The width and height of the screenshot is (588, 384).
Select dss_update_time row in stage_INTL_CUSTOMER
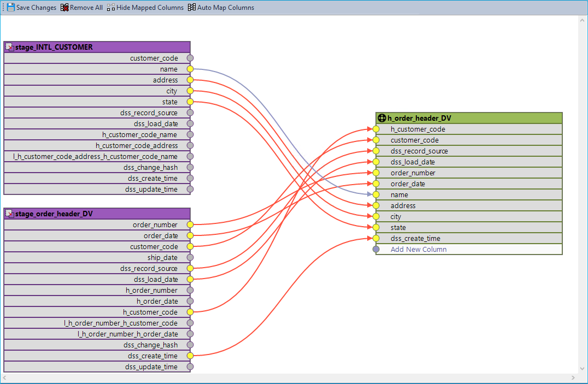point(97,189)
